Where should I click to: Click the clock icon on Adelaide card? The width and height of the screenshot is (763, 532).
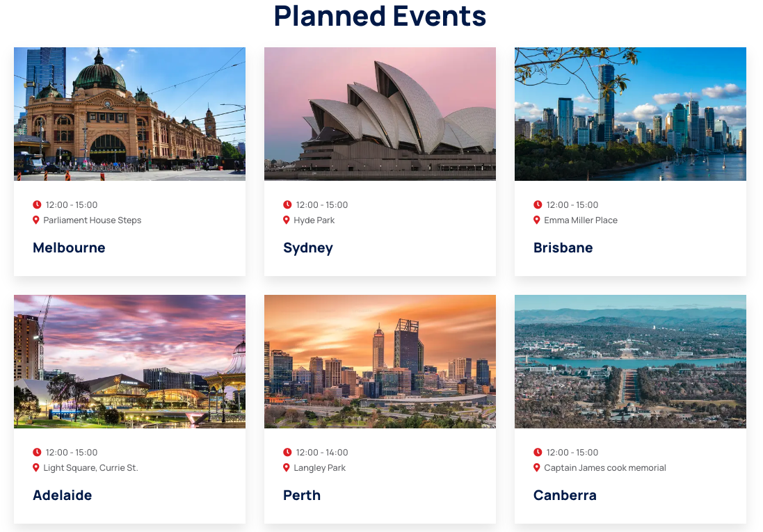tap(37, 452)
